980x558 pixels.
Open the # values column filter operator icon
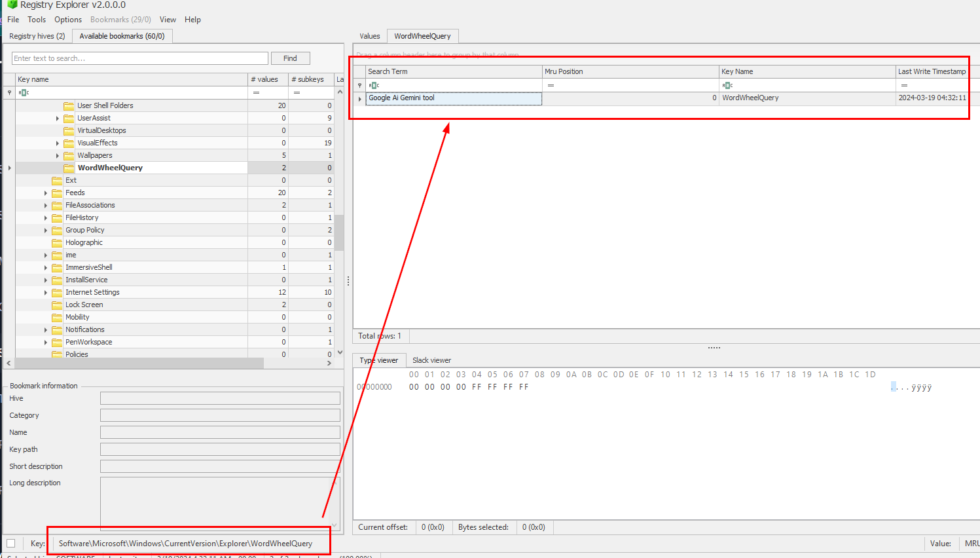[x=256, y=92]
